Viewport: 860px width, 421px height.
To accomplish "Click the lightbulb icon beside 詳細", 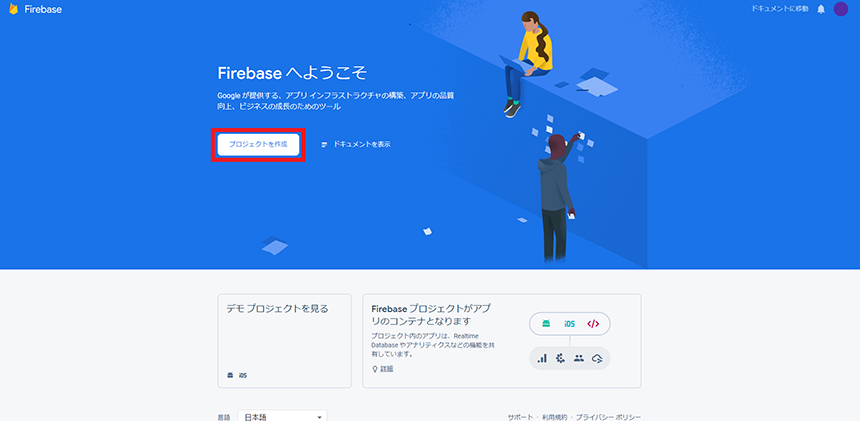I will click(x=375, y=369).
